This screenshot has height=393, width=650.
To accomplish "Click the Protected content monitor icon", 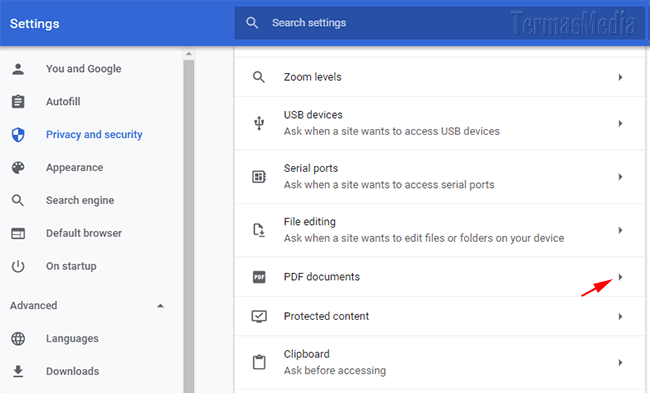I will click(x=259, y=316).
